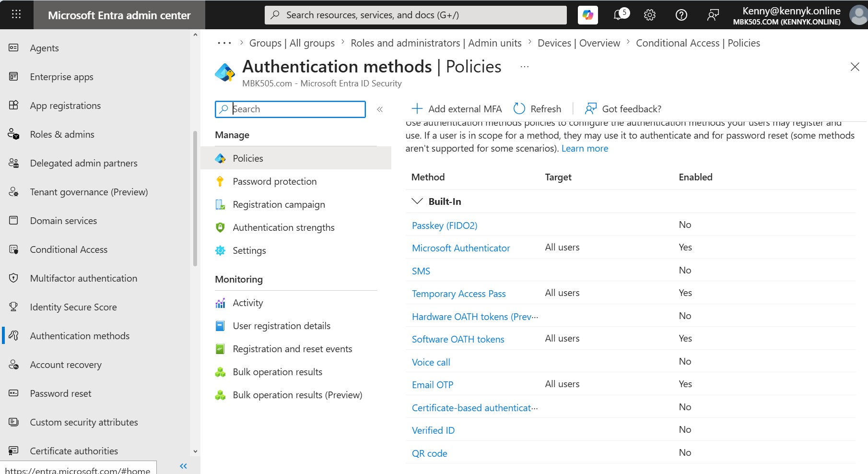Go to Devices | Overview breadcrumb
The width and height of the screenshot is (868, 474).
[579, 43]
